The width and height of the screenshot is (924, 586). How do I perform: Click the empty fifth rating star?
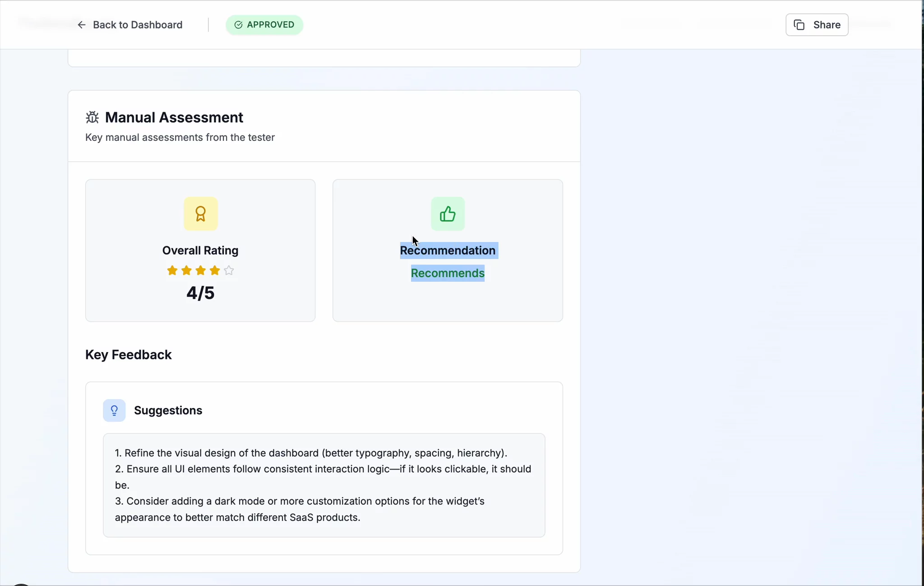229,270
